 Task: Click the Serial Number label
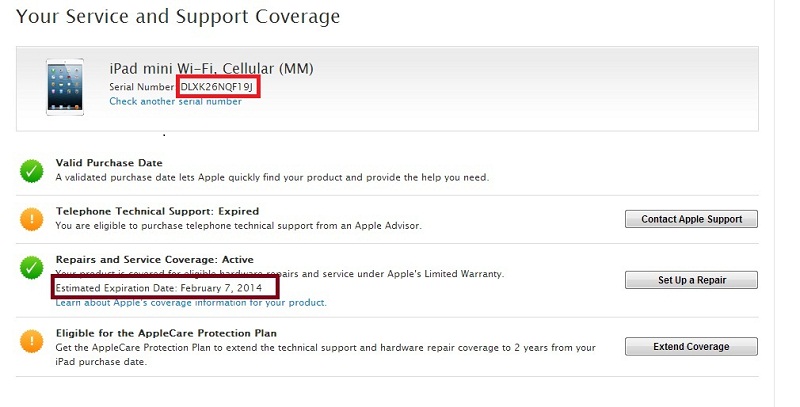(141, 87)
